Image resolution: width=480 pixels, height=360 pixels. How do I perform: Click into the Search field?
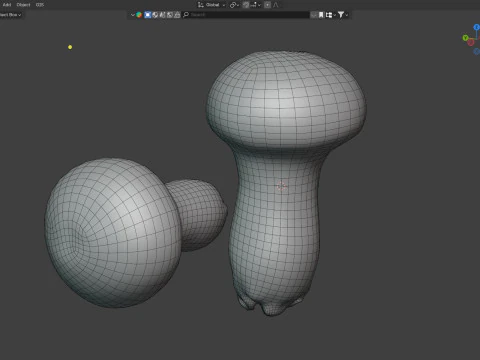(246, 15)
